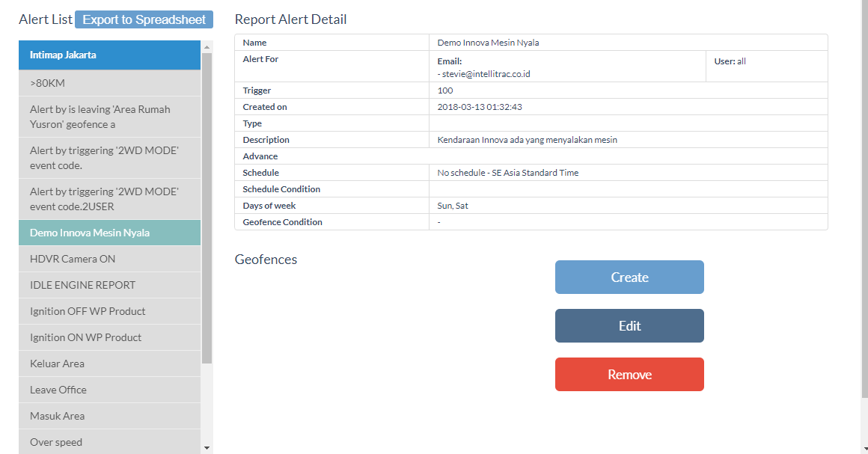Screen dimensions: 868x454
Task: Open the '2WD MODE' event code alert
Action: pos(109,158)
